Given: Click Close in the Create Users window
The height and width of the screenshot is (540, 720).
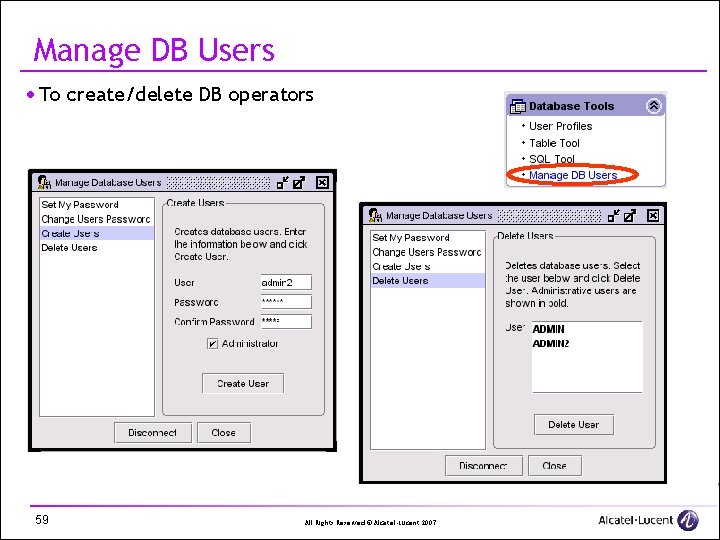Looking at the screenshot, I should click(x=224, y=433).
